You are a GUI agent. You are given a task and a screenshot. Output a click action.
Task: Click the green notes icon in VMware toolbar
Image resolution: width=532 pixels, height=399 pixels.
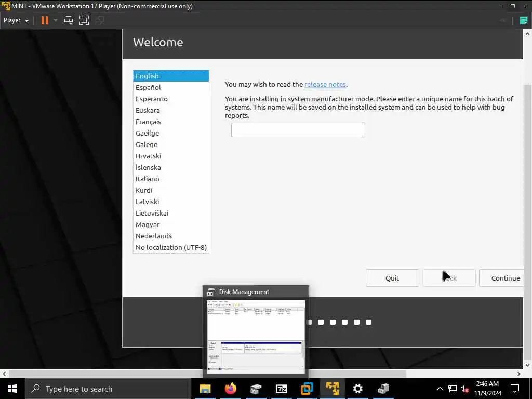pos(524,20)
